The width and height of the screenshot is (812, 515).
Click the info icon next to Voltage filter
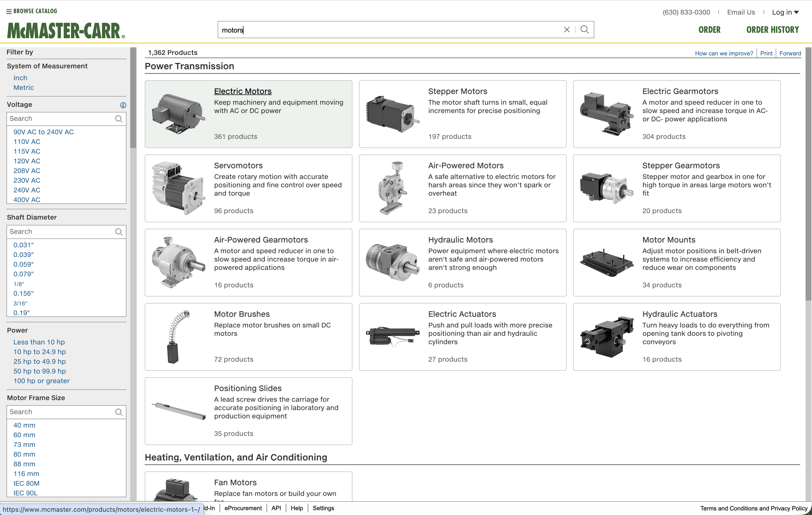[x=123, y=105]
